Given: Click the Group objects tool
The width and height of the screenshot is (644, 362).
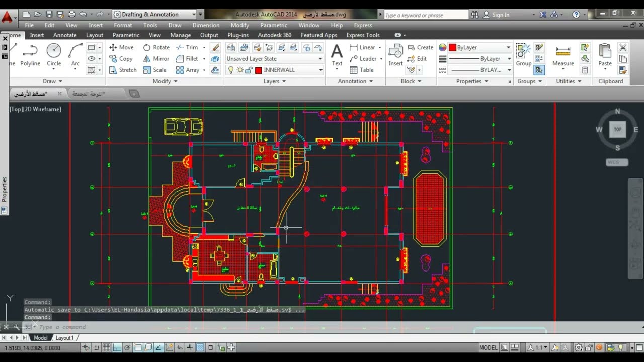Looking at the screenshot, I should (523, 55).
